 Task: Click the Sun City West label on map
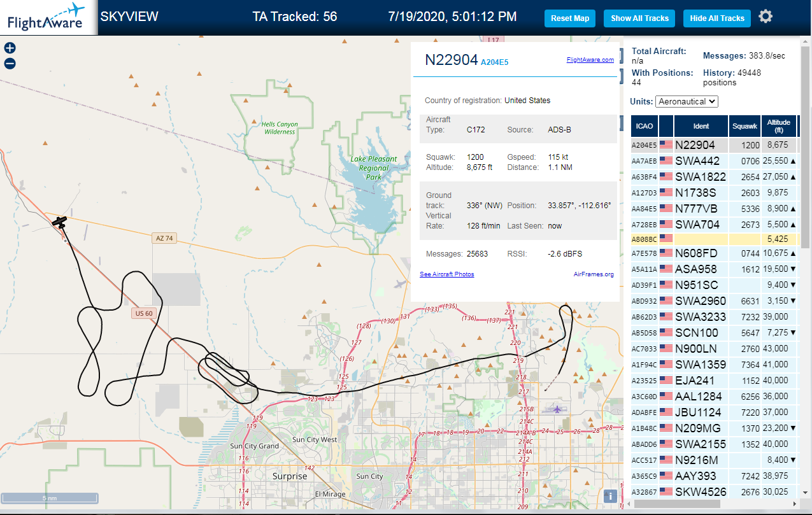[x=314, y=439]
